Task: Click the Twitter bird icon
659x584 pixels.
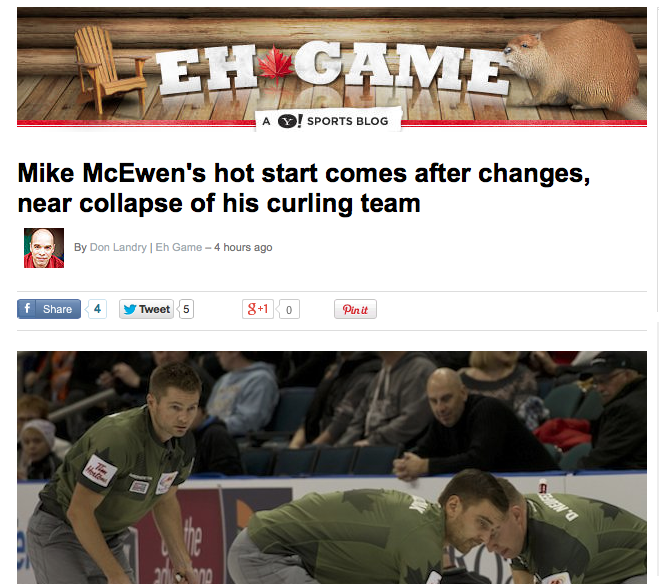Action: [129, 309]
